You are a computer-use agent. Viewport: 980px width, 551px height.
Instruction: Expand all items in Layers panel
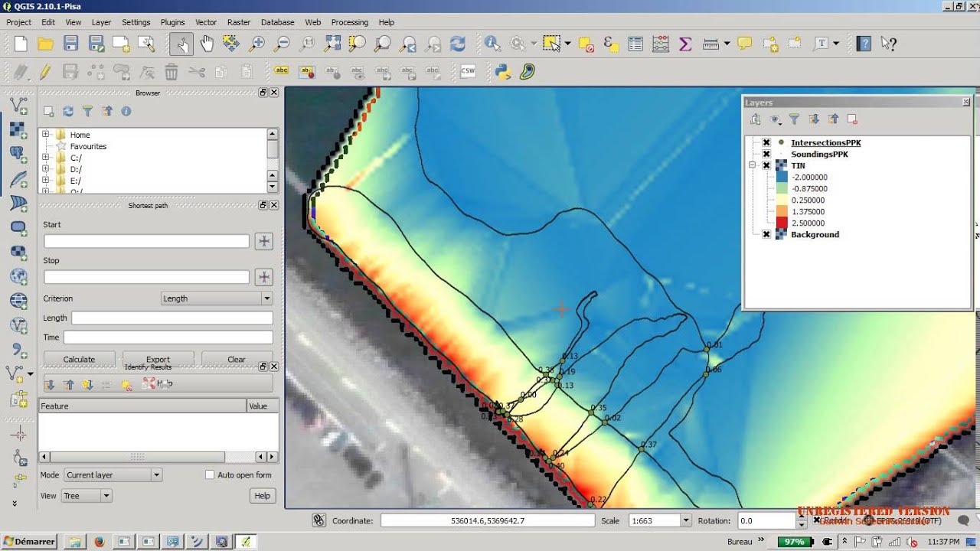point(814,119)
